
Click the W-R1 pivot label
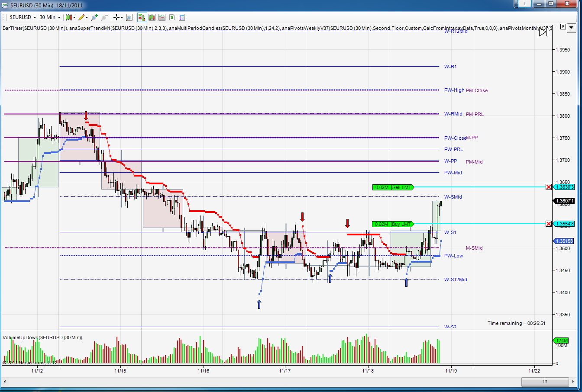[x=450, y=67]
